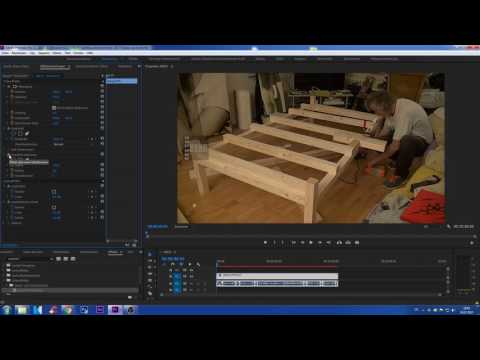Open the Opacity Blend Mode dropdown

[x=72, y=144]
